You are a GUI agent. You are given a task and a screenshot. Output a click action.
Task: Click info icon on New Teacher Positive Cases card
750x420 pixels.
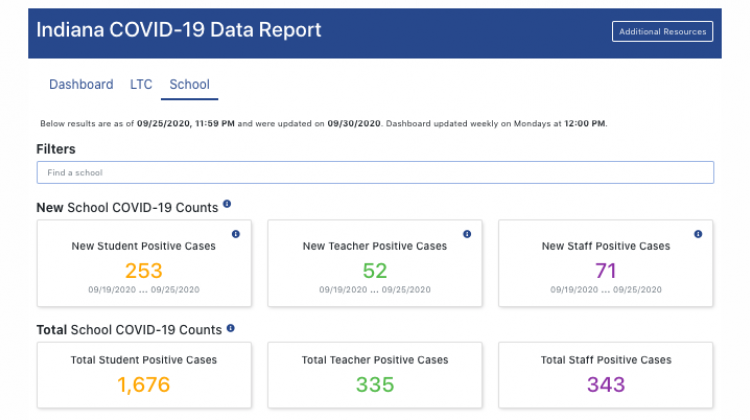click(x=467, y=234)
